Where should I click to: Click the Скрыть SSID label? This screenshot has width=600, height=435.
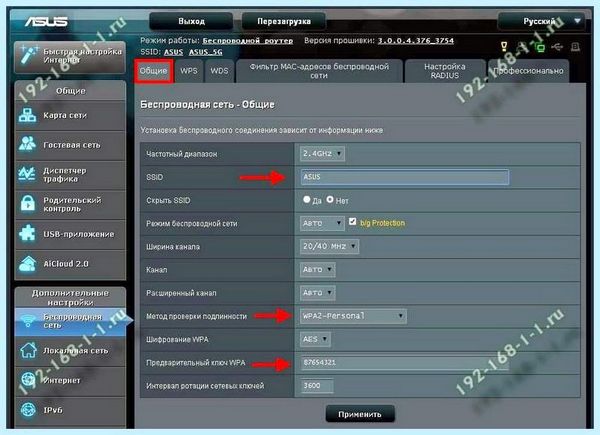click(168, 200)
